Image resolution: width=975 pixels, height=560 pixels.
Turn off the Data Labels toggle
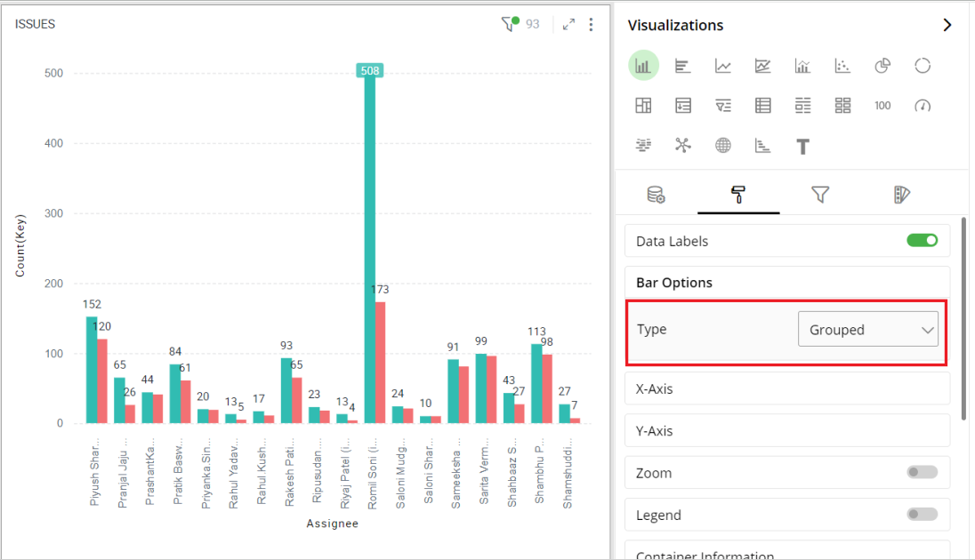point(923,241)
